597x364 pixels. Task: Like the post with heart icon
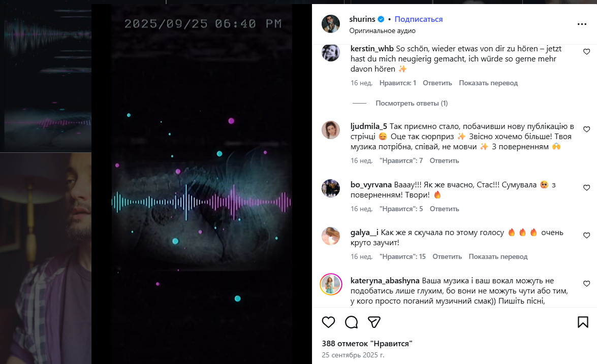(328, 322)
